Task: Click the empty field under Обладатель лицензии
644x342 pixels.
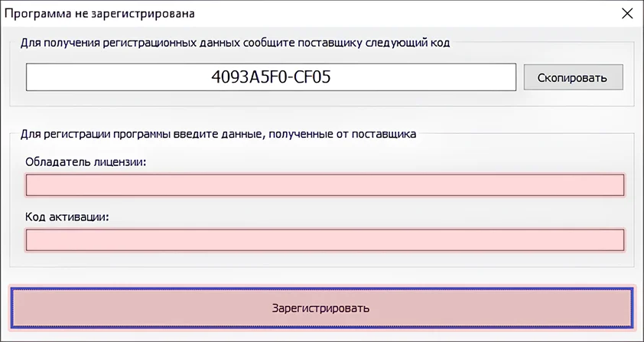Action: pos(325,185)
